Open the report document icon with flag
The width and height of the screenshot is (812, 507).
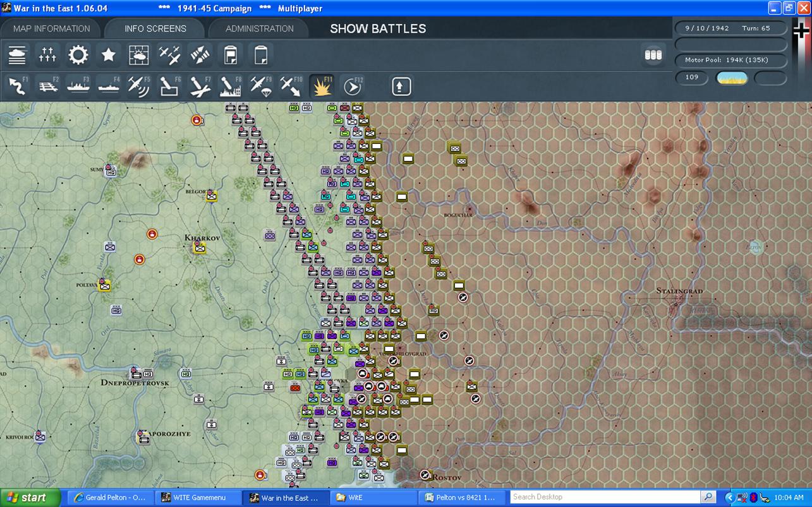click(x=230, y=55)
